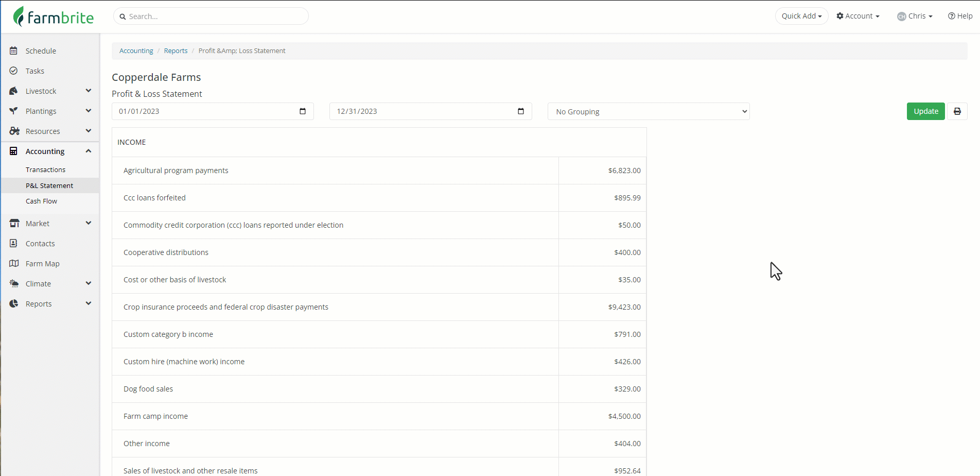
Task: Click the Search input field
Action: click(x=211, y=16)
